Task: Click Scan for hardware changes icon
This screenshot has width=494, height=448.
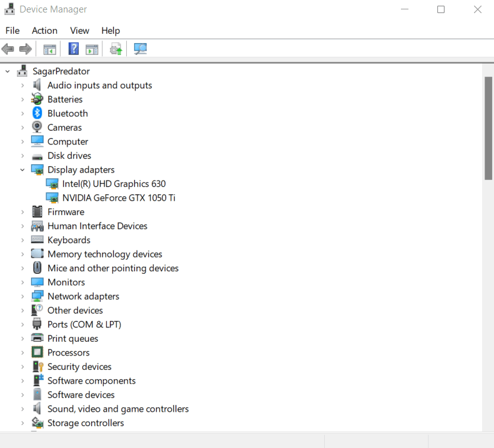Action: tap(140, 49)
